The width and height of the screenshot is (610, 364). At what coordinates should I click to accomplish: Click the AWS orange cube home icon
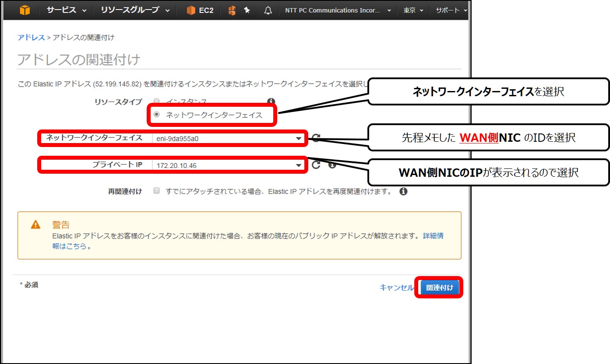pyautogui.click(x=25, y=10)
